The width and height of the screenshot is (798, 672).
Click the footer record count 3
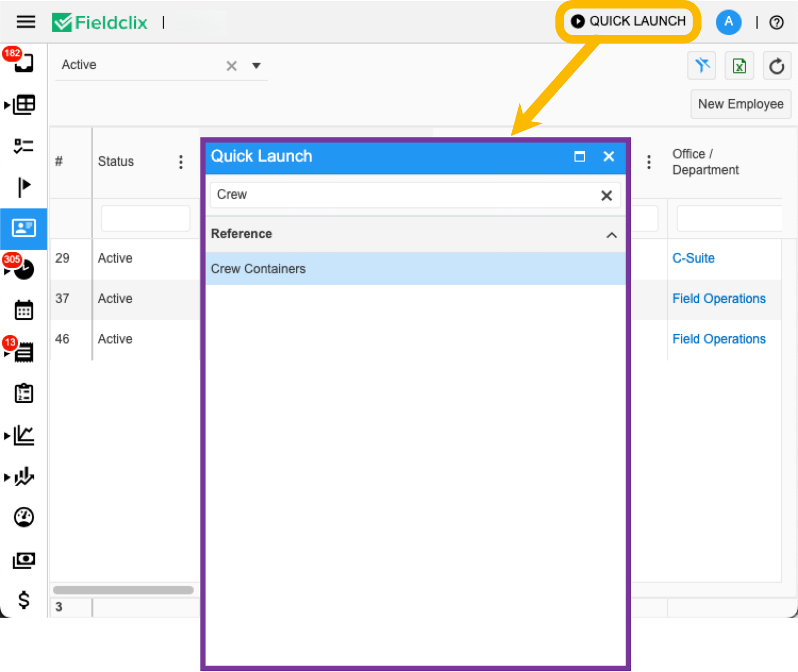click(59, 607)
